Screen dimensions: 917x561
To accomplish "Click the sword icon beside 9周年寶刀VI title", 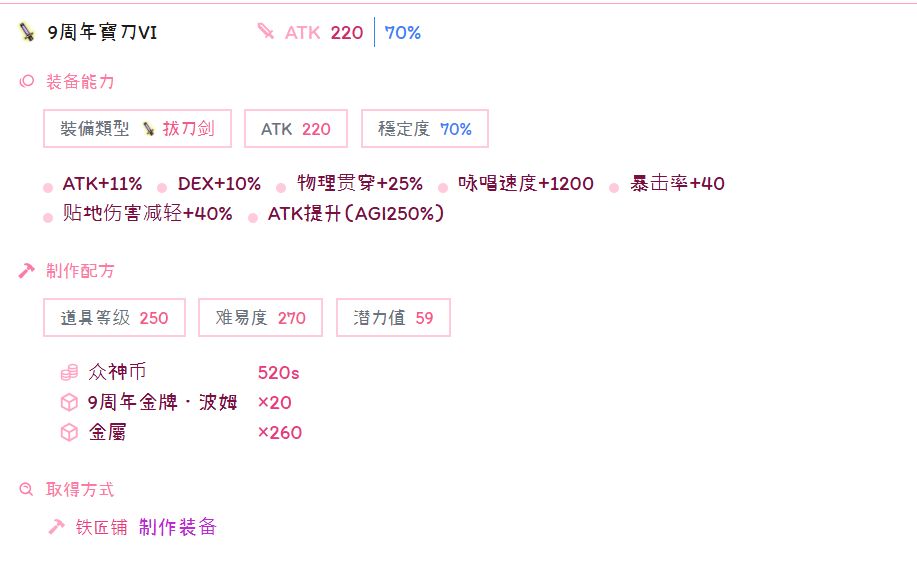I will click(27, 33).
